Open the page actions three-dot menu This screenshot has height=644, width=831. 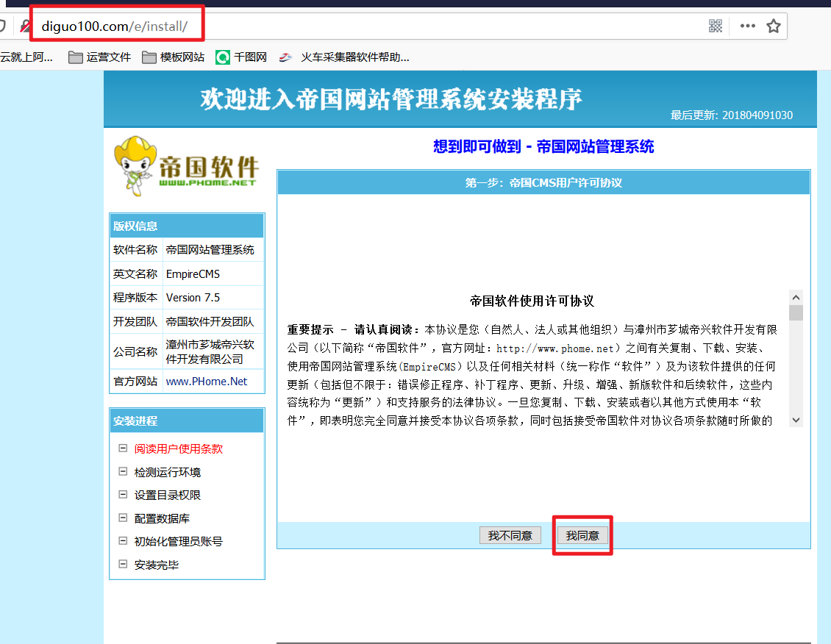coord(747,26)
